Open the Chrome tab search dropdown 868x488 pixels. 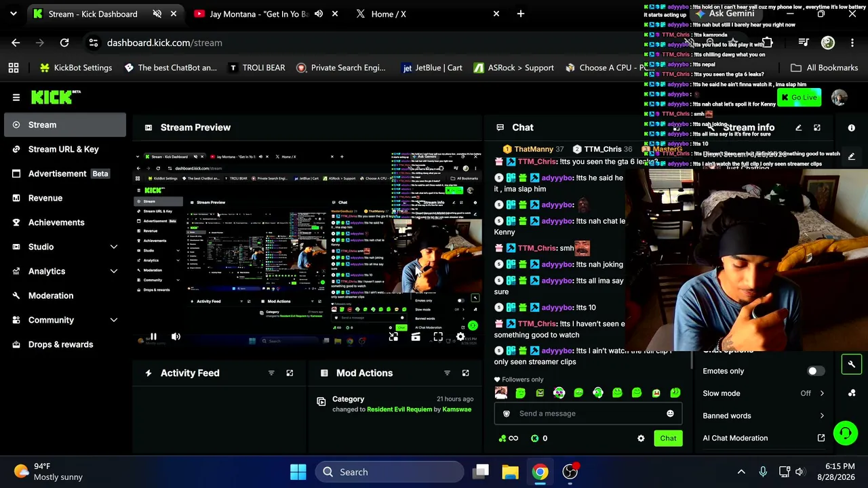pyautogui.click(x=13, y=14)
